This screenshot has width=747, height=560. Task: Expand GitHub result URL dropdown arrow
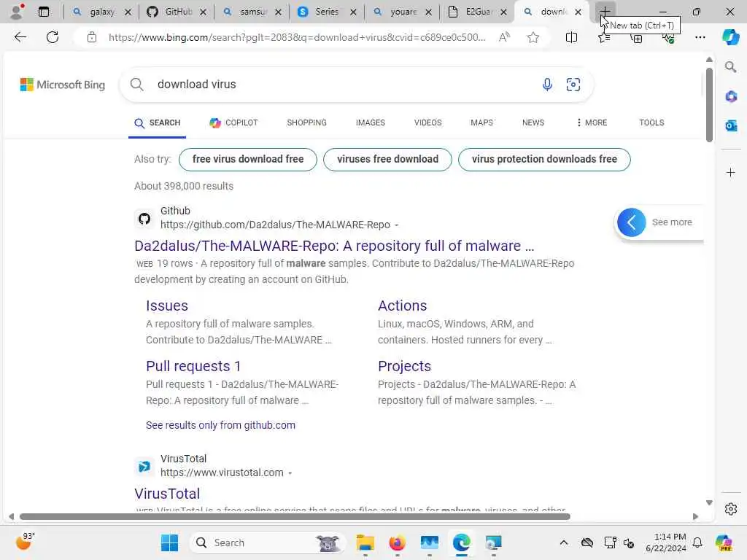pyautogui.click(x=396, y=225)
